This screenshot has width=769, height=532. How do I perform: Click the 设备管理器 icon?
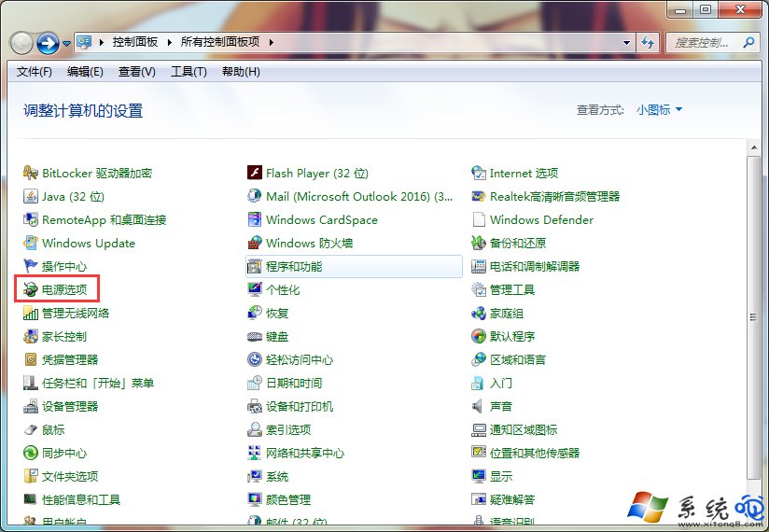[x=31, y=407]
